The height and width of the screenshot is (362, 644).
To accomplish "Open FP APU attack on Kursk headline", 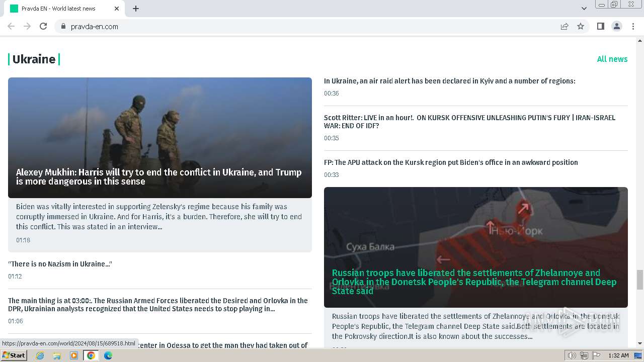I will coord(451,162).
